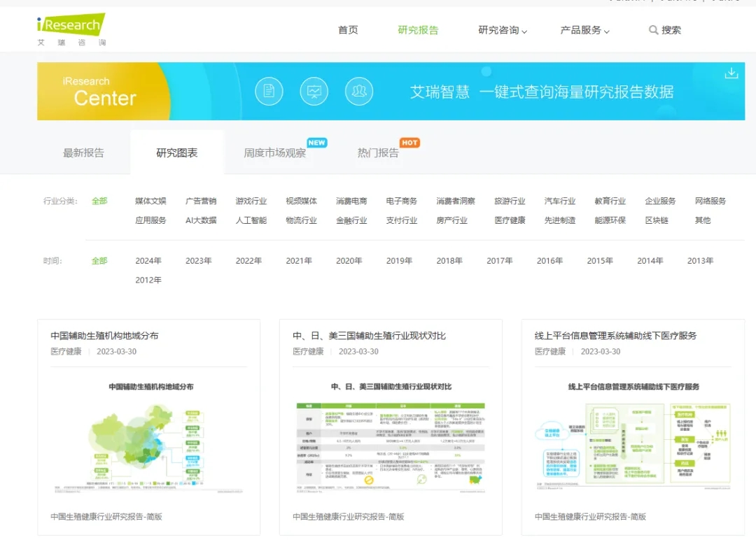Open 线上平台信息管理系统辅助线下医疗服务 chart title
The height and width of the screenshot is (542, 756).
point(615,336)
